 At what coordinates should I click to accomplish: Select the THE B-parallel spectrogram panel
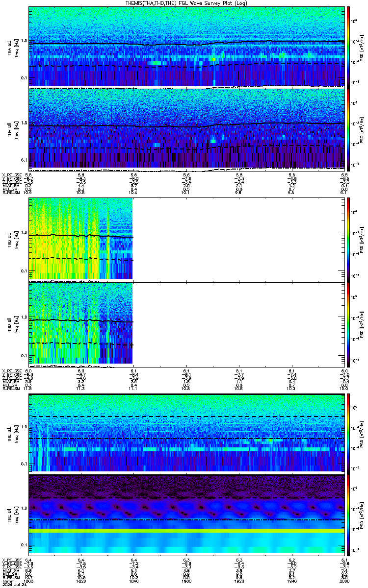point(187,514)
